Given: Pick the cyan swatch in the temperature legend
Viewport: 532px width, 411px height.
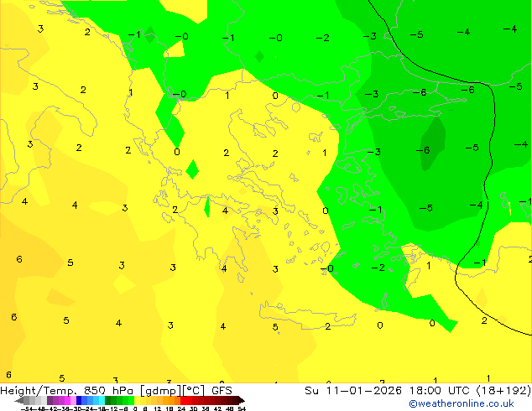Looking at the screenshot, I should click(102, 400).
